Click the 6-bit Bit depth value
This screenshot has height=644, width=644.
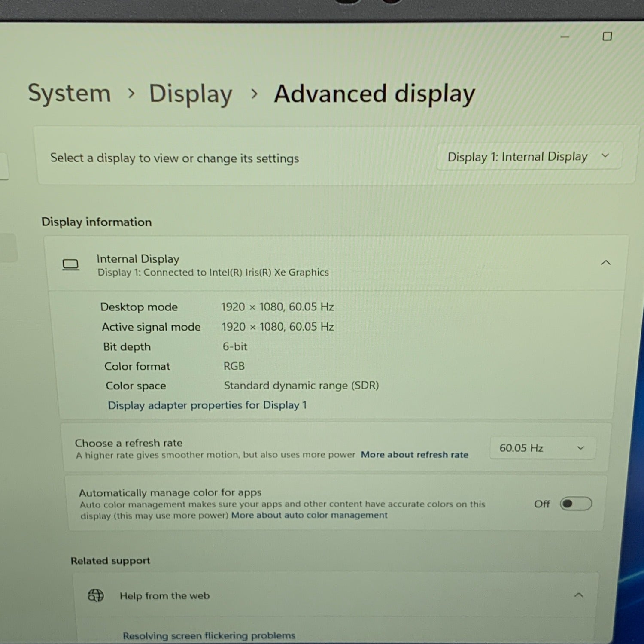pyautogui.click(x=235, y=346)
